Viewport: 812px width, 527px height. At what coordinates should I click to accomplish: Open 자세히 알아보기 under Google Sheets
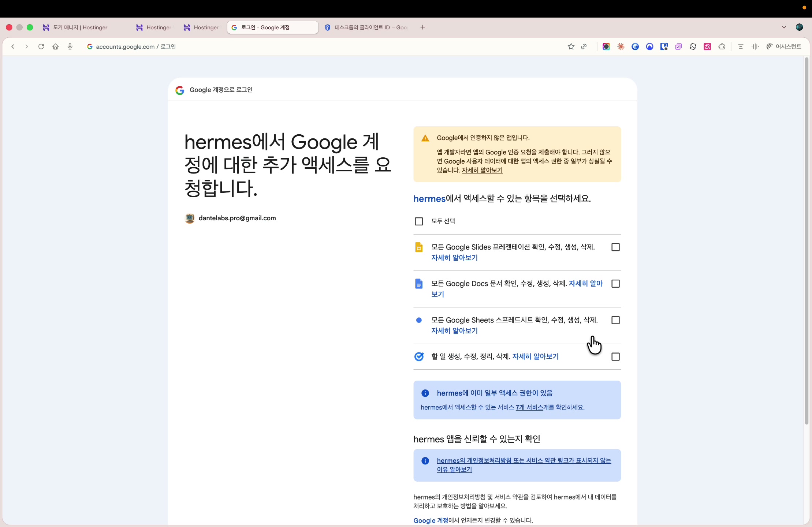pos(454,331)
